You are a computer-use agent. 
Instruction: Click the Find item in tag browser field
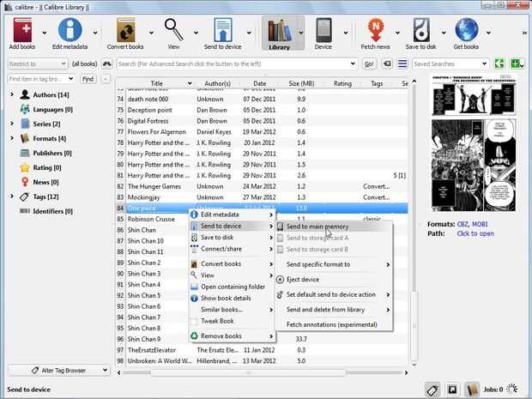[41, 79]
